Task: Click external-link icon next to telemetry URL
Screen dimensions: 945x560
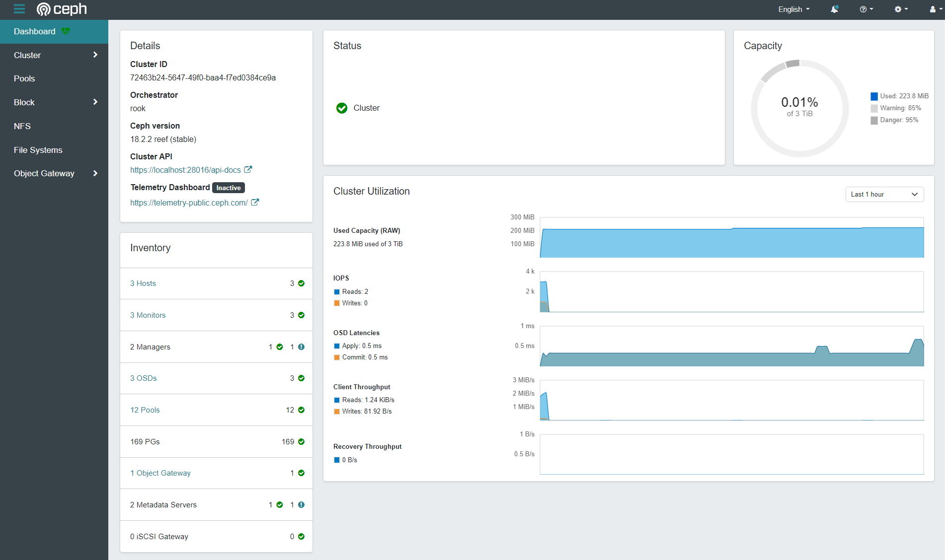Action: [x=255, y=202]
